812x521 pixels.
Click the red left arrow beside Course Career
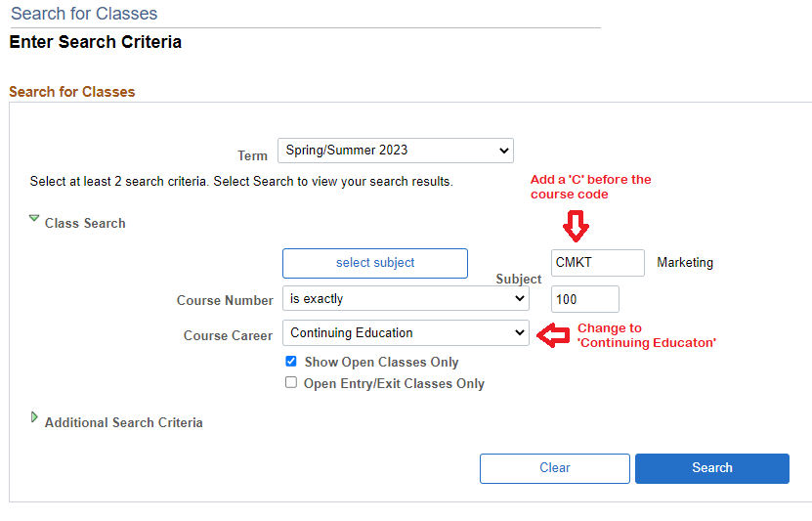tap(554, 335)
